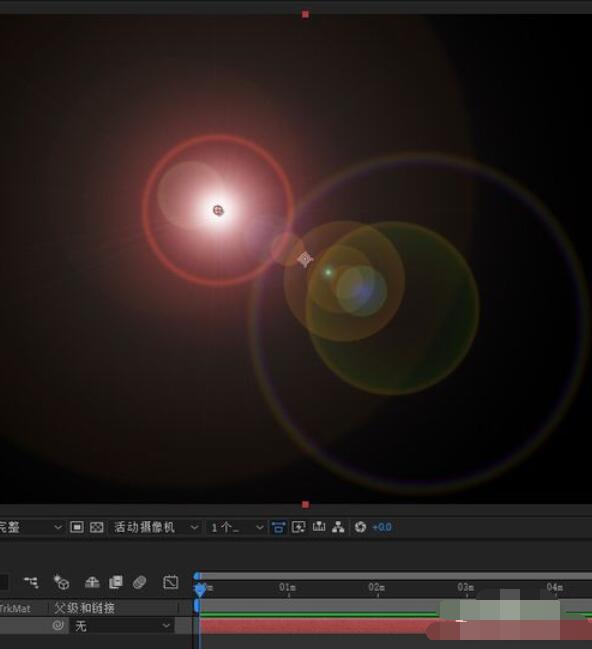592x649 pixels.
Task: Open the composition flowchart icon
Action: pos(338,527)
